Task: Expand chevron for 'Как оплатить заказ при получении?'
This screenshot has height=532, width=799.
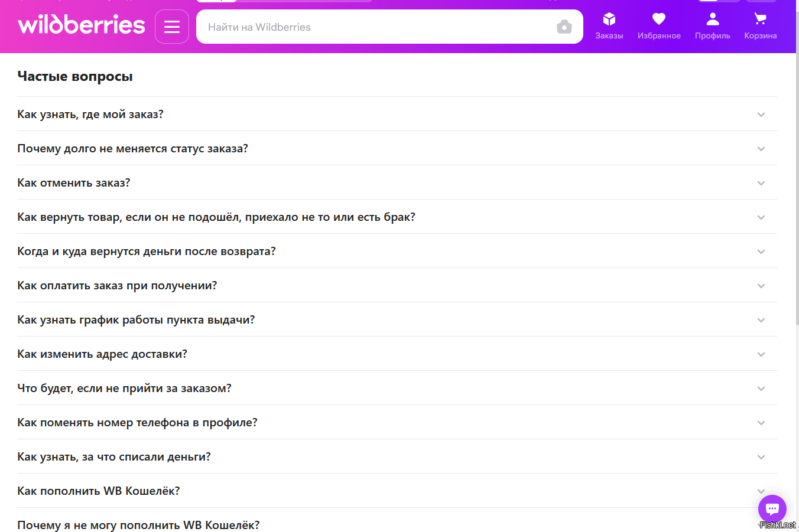Action: point(761,286)
